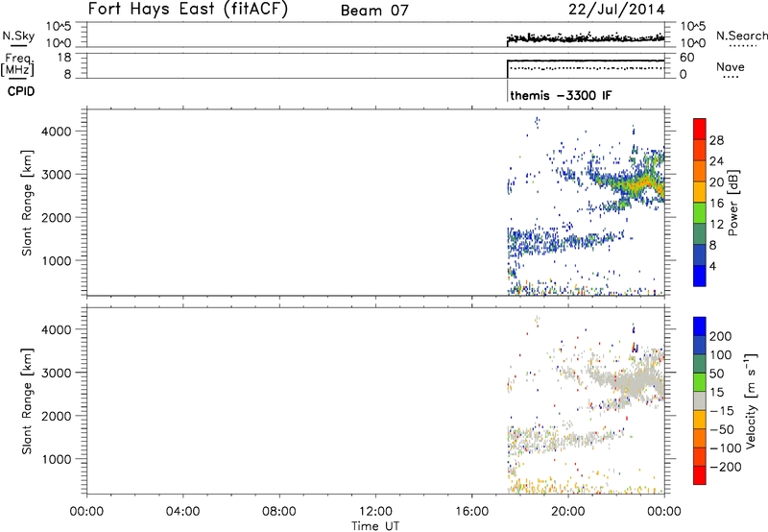
Task: Click the Power colorbar value '28'
Action: [716, 140]
